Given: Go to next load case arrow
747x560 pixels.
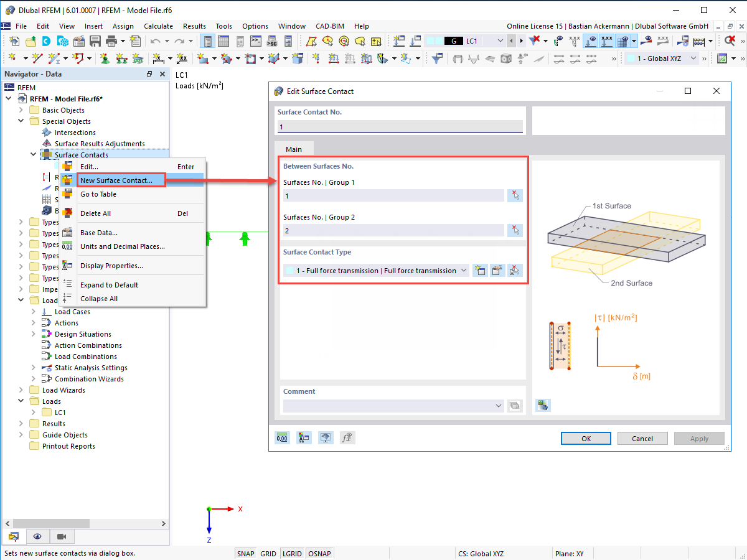Looking at the screenshot, I should pyautogui.click(x=522, y=41).
